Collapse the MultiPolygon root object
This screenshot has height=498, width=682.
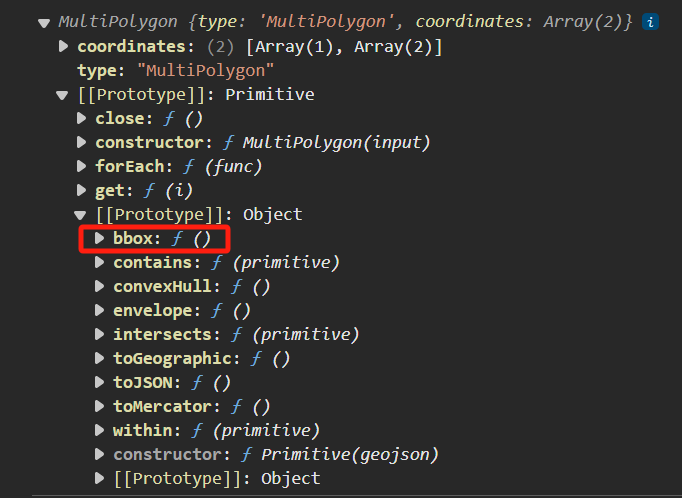[44, 23]
